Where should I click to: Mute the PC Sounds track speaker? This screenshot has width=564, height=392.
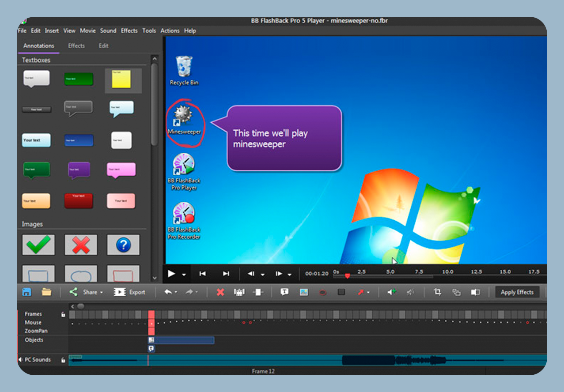click(21, 360)
